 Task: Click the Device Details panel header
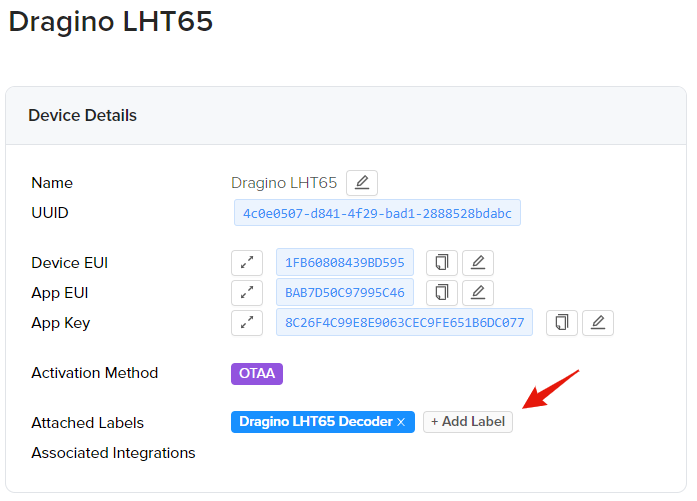point(83,116)
